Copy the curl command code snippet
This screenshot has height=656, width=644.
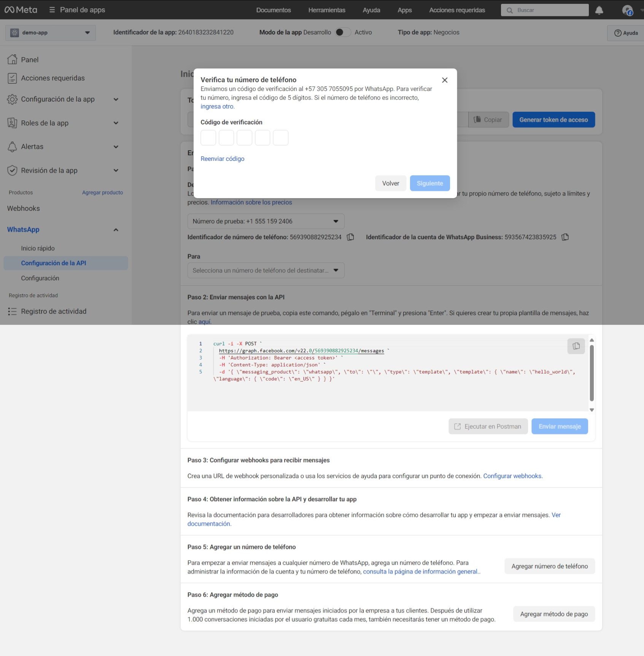point(576,346)
